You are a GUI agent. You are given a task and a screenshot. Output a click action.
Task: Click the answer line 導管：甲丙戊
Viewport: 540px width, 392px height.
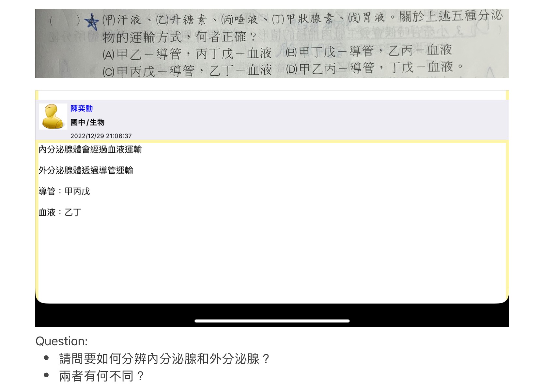tap(64, 191)
